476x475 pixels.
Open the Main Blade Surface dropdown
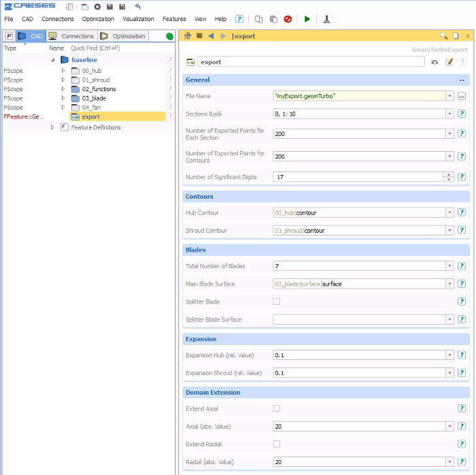[x=449, y=284]
